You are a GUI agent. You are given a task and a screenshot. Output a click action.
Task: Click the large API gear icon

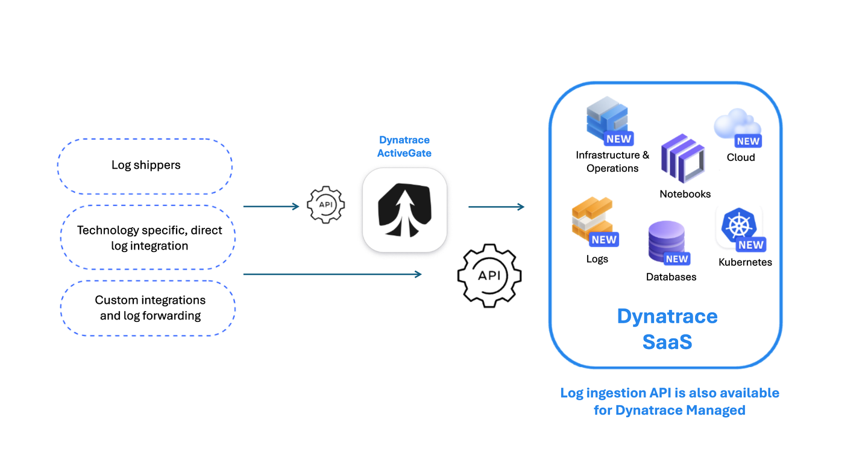[489, 275]
